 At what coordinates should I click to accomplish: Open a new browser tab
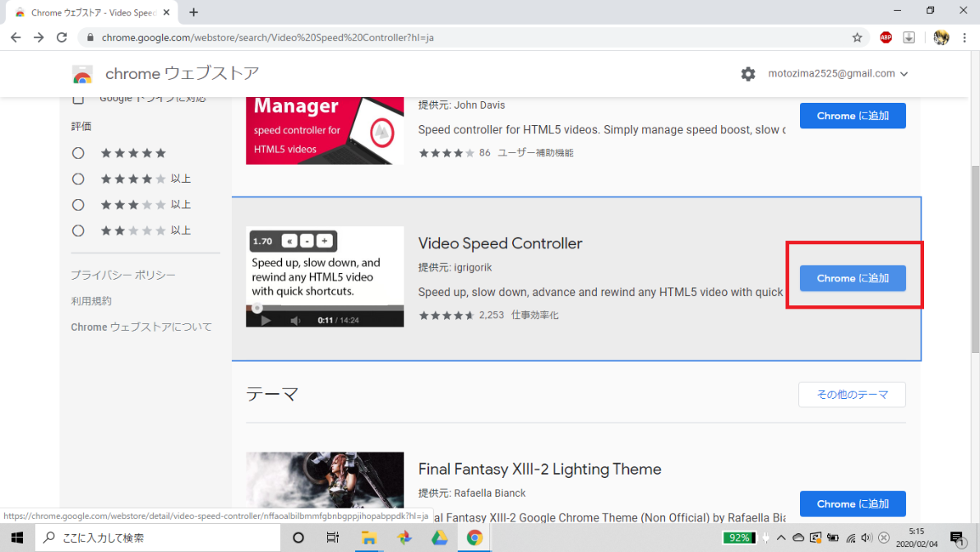point(194,12)
